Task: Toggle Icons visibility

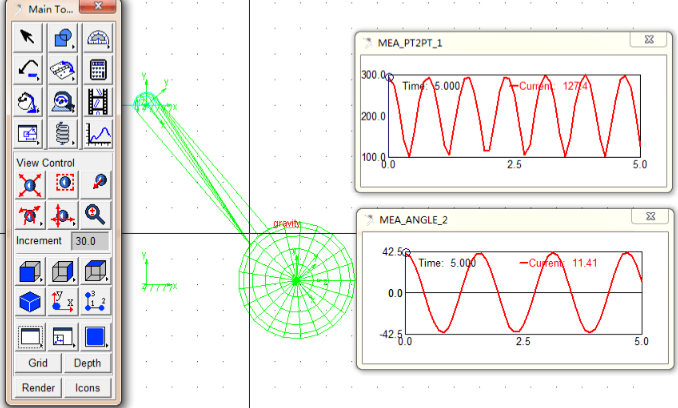Action: [88, 387]
